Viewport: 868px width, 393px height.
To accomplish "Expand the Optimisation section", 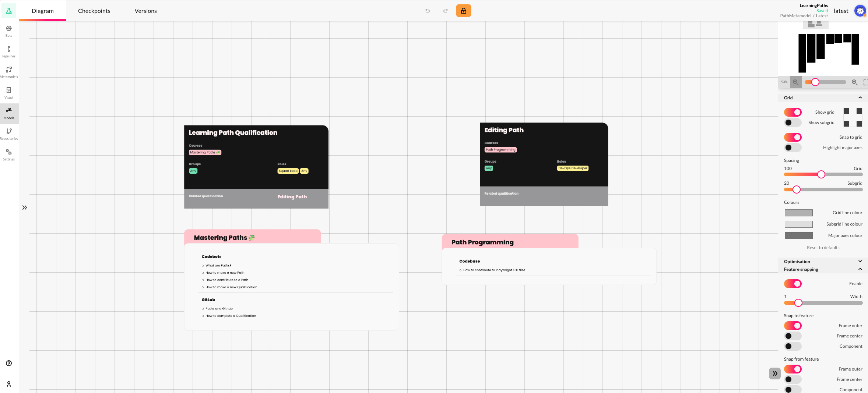I will tap(823, 262).
